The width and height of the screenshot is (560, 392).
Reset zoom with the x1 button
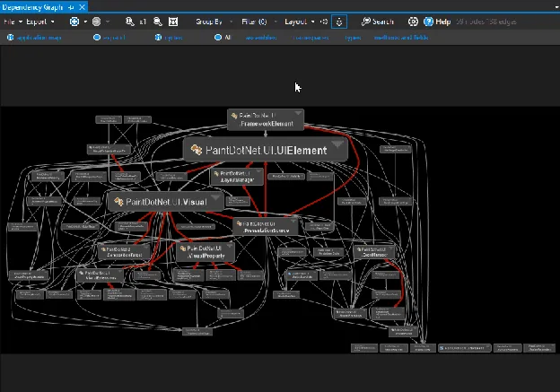pos(143,22)
